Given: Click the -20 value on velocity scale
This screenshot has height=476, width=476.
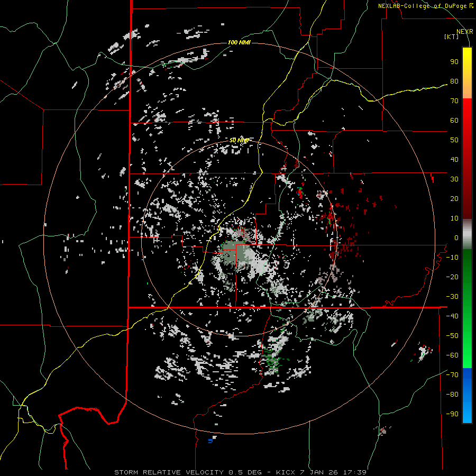Looking at the screenshot, I should point(452,277).
